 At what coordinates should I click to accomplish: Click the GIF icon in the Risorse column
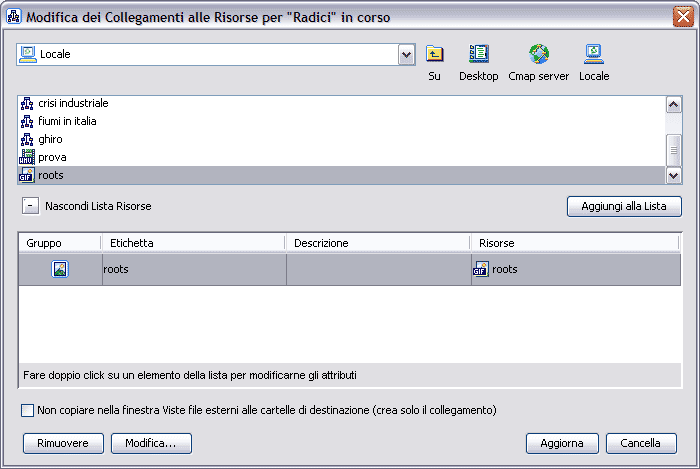(x=481, y=269)
